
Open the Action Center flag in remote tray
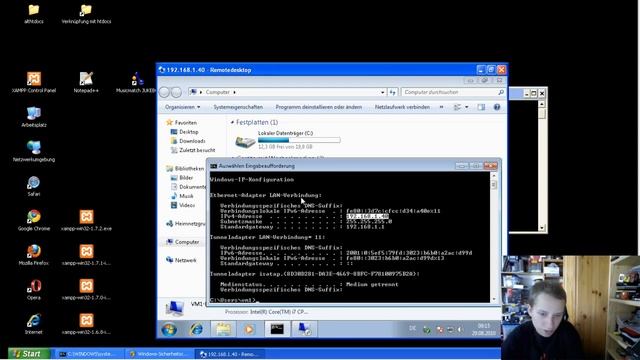pyautogui.click(x=440, y=329)
